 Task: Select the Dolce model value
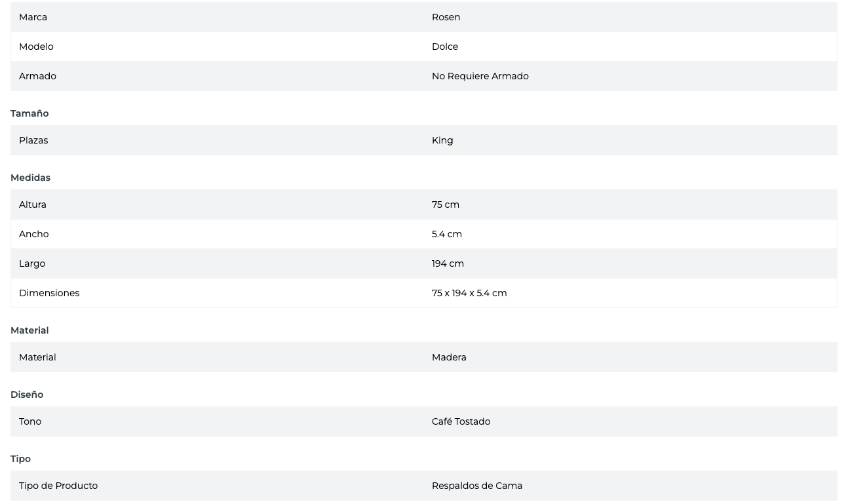pos(444,47)
